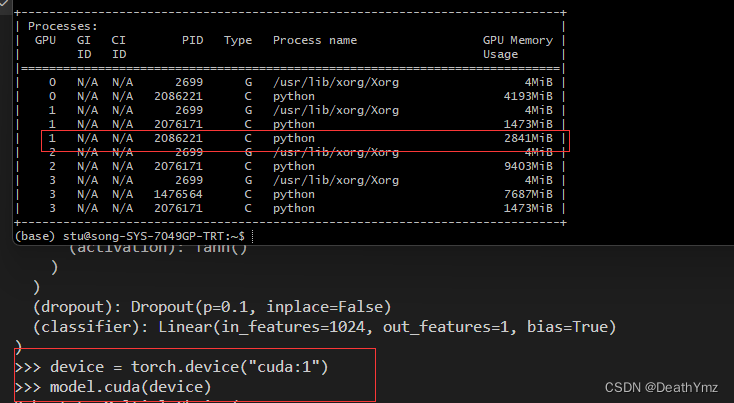Click python process name on PID 1476564 row

pyautogui.click(x=294, y=195)
